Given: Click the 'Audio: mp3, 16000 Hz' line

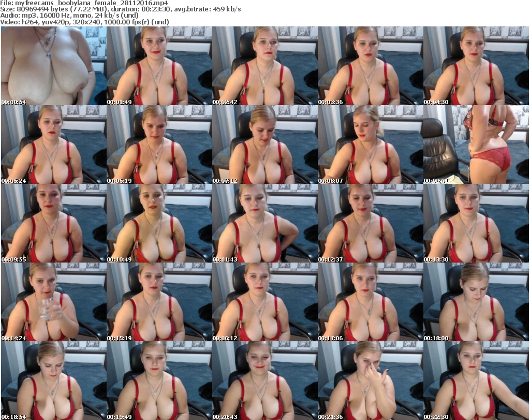Looking at the screenshot, I should coord(69,16).
